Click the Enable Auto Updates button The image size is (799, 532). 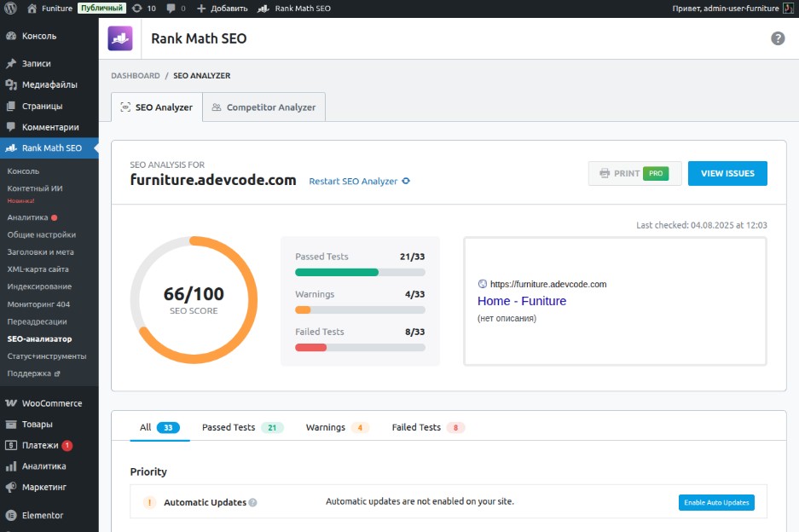[716, 502]
